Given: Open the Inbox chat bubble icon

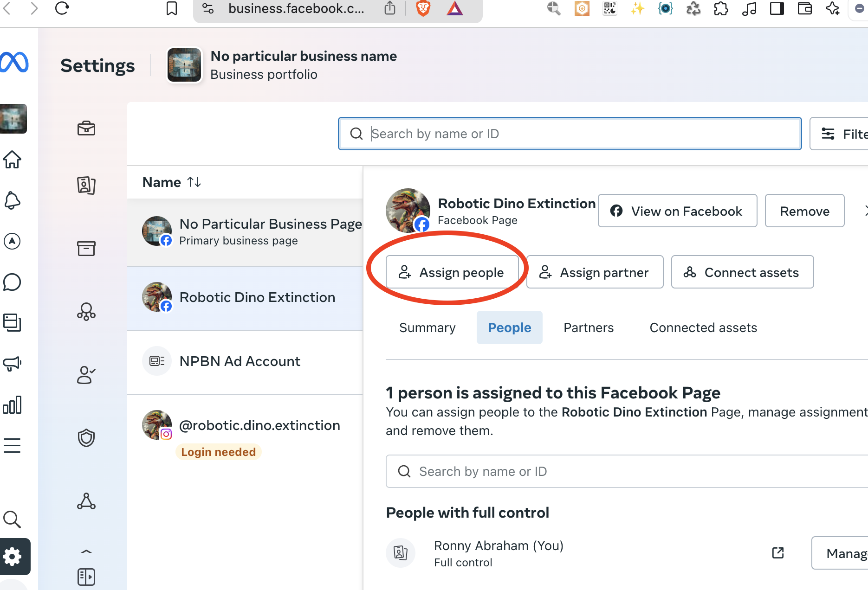Looking at the screenshot, I should click(x=13, y=282).
